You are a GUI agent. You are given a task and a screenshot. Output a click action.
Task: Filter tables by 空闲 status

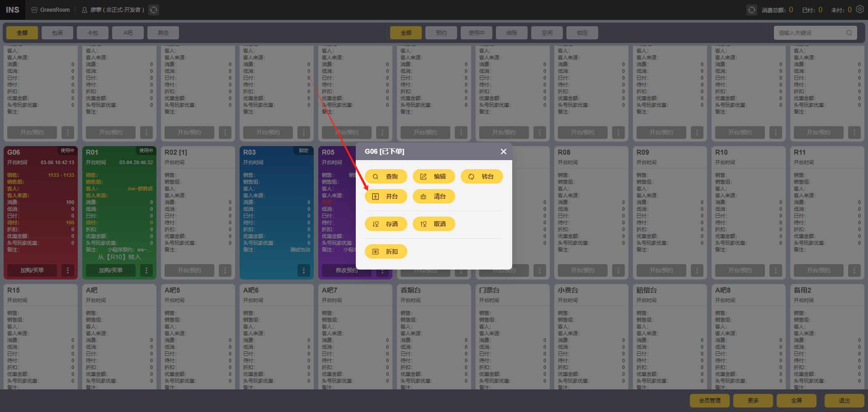point(547,33)
